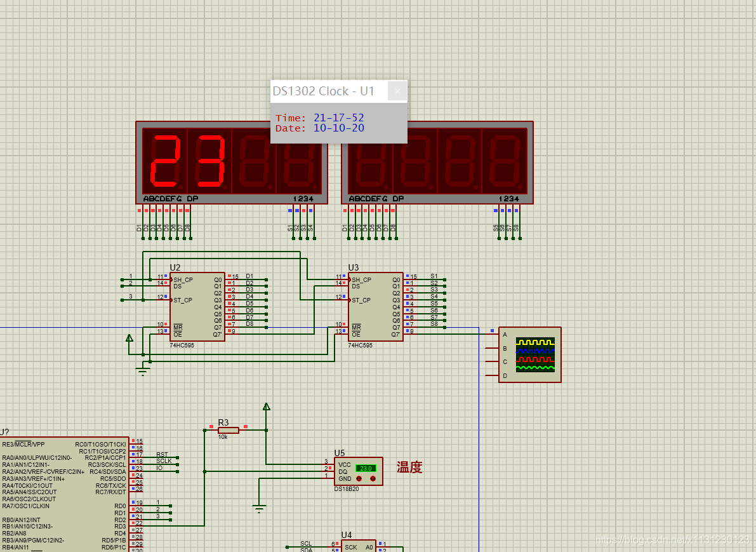The height and width of the screenshot is (552, 756).
Task: Select the U2 74HC595 shift register
Action: pyautogui.click(x=197, y=307)
